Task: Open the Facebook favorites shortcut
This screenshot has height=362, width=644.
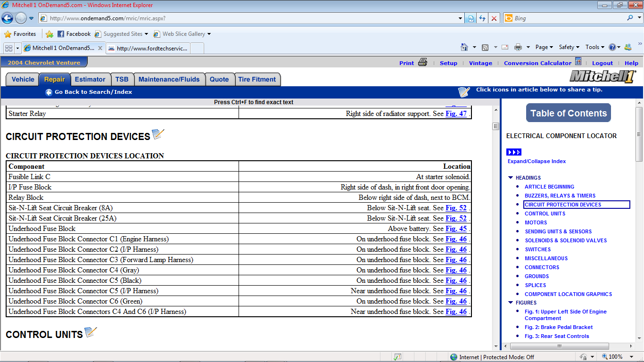Action: (x=74, y=34)
